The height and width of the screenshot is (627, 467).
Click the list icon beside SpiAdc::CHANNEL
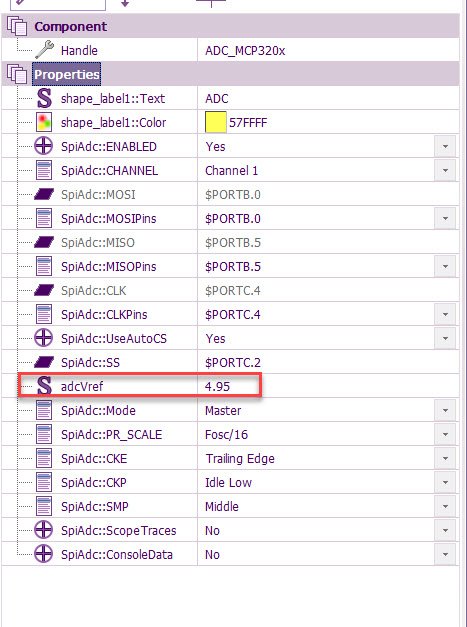click(44, 170)
